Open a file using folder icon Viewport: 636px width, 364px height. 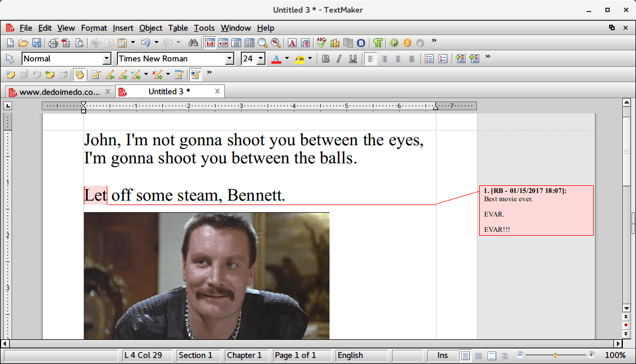(23, 43)
